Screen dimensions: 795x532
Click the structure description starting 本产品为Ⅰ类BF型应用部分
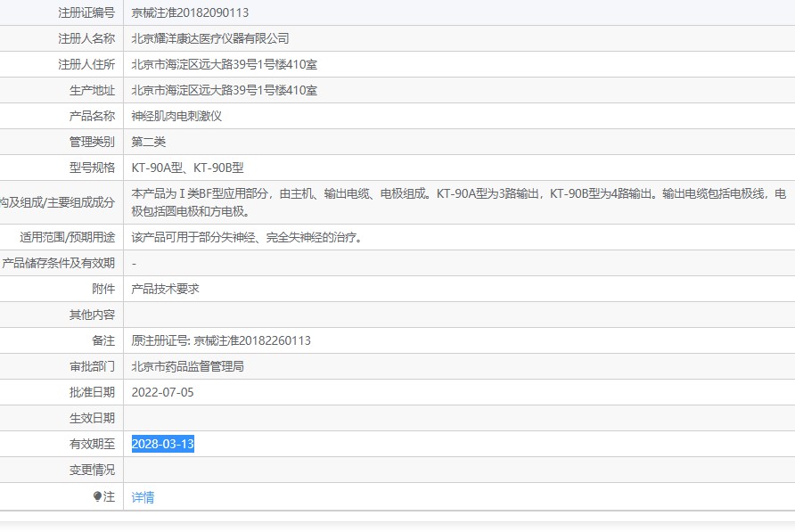coord(459,202)
